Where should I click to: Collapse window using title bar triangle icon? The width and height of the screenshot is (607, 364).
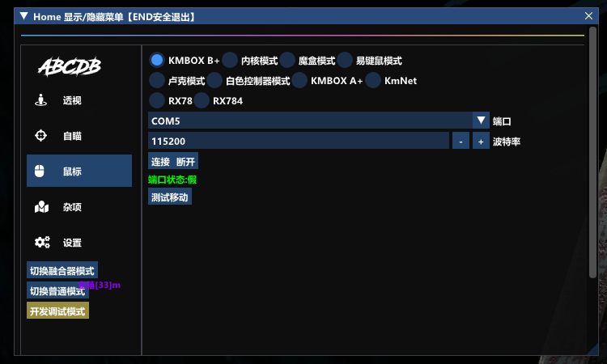pos(24,16)
